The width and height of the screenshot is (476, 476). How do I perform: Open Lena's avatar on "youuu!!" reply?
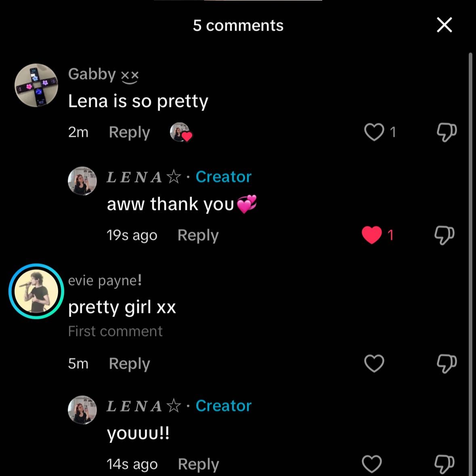(x=82, y=410)
